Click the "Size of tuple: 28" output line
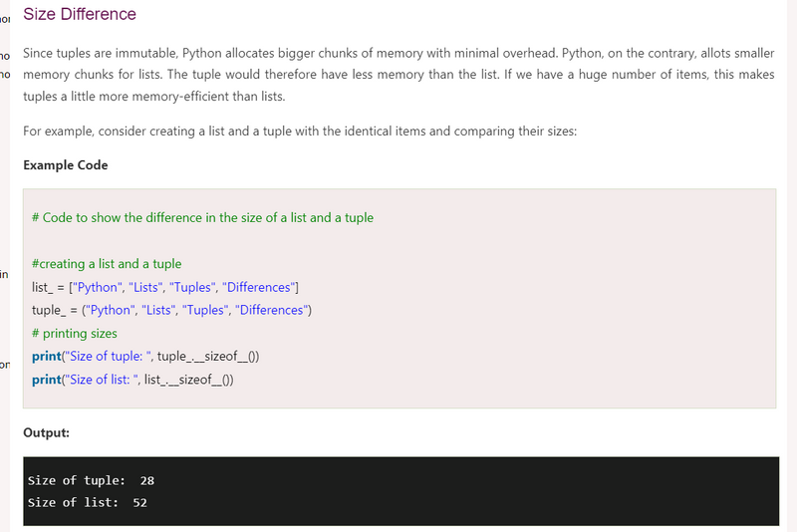 click(91, 480)
